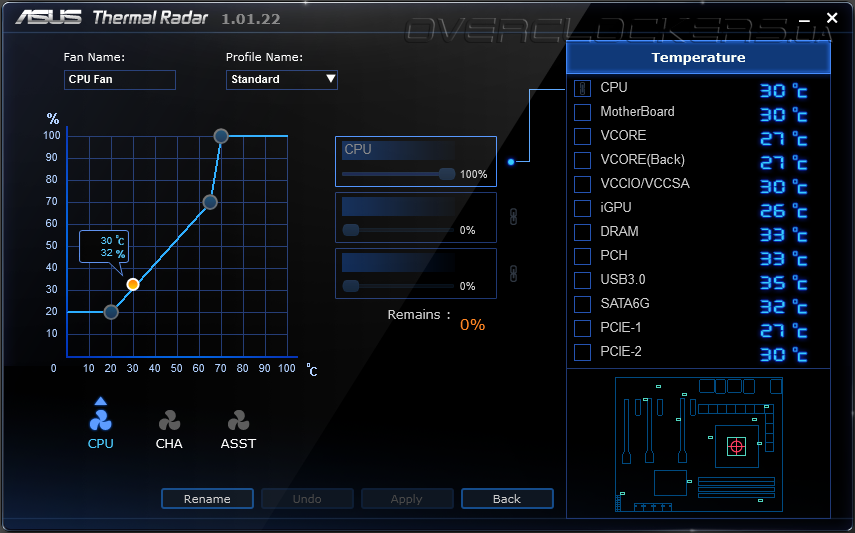Screen dimensions: 855x533
Task: Select the fan curve node at 100 percent
Action: tap(221, 136)
